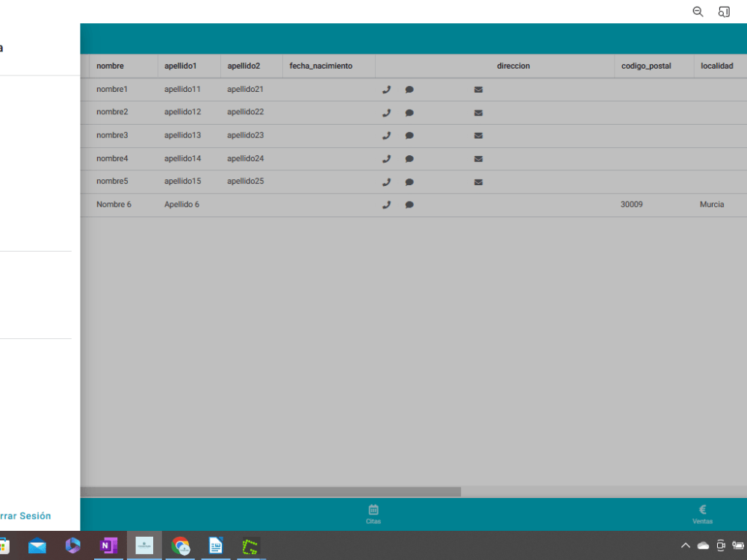
Task: Call nombre1 using the phone icon
Action: [386, 89]
